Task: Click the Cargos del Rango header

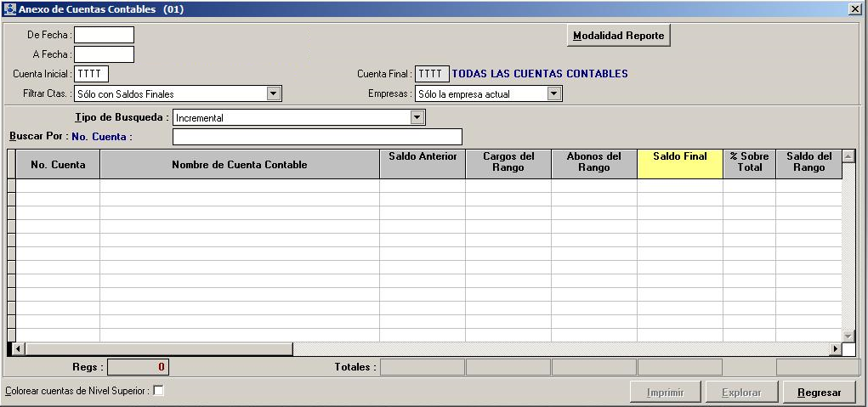Action: pos(508,162)
